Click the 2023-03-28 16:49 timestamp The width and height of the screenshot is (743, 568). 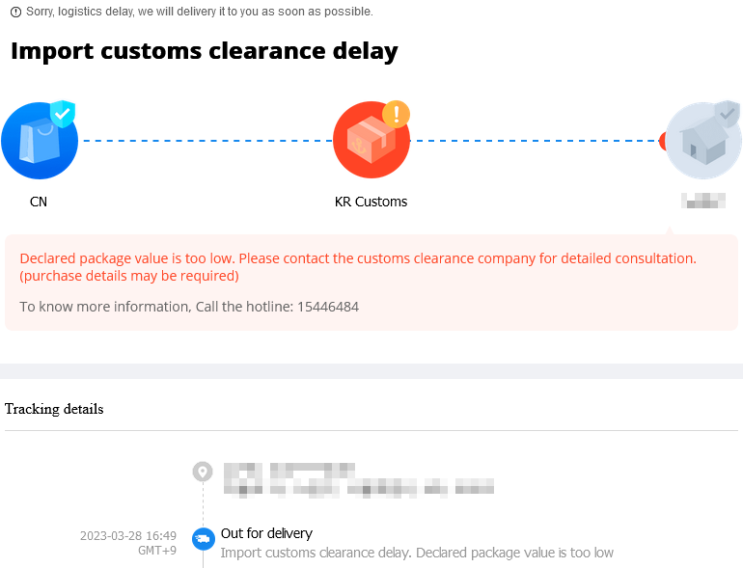click(128, 536)
